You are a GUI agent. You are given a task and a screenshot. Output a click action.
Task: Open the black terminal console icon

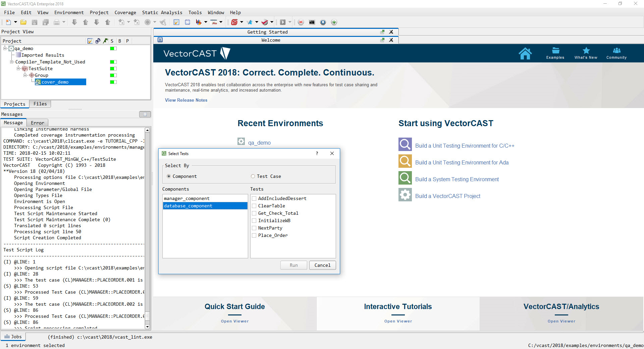tap(312, 22)
